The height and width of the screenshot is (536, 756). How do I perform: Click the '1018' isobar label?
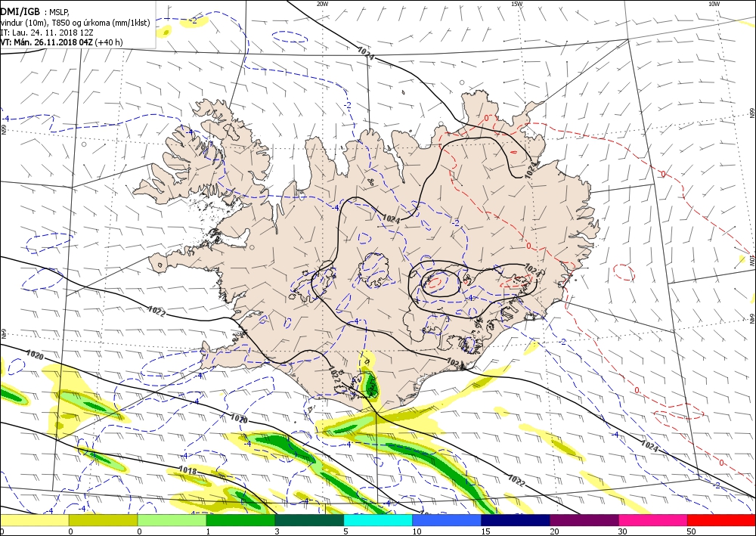pyautogui.click(x=187, y=470)
